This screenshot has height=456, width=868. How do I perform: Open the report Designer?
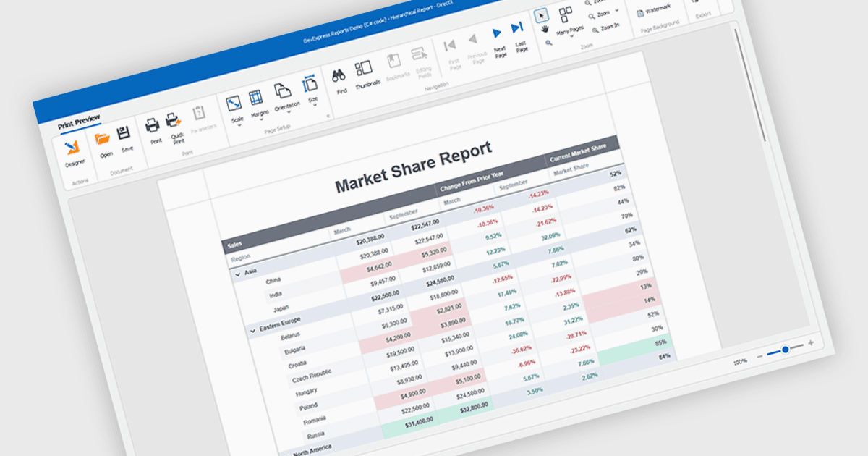[x=72, y=153]
